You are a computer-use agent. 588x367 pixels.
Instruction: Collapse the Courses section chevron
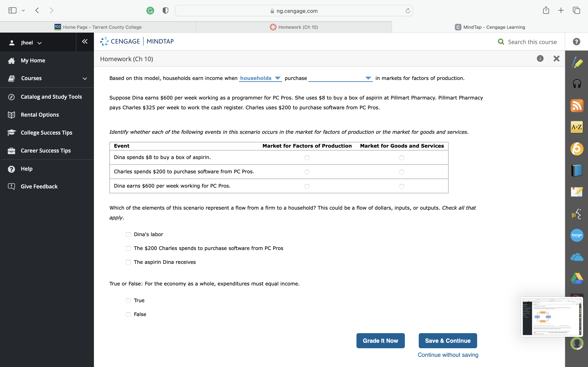coord(84,78)
